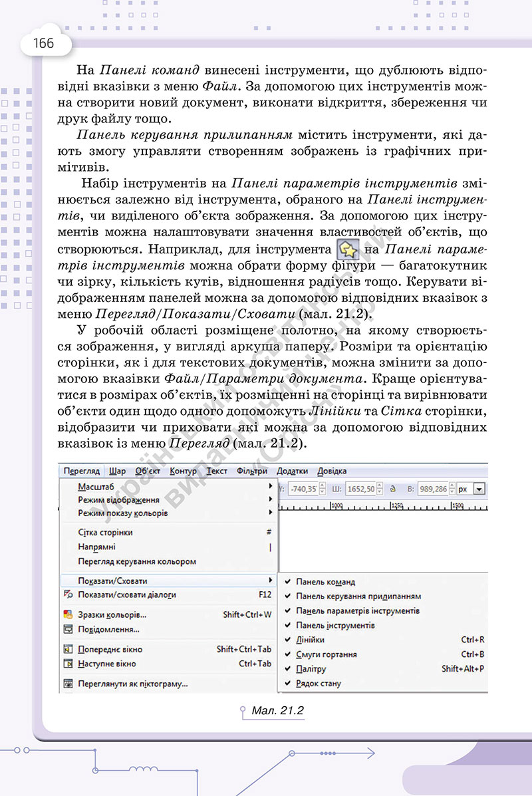The height and width of the screenshot is (796, 532).
Task: Click the star tool icon in the paragraph
Action: coord(348,250)
